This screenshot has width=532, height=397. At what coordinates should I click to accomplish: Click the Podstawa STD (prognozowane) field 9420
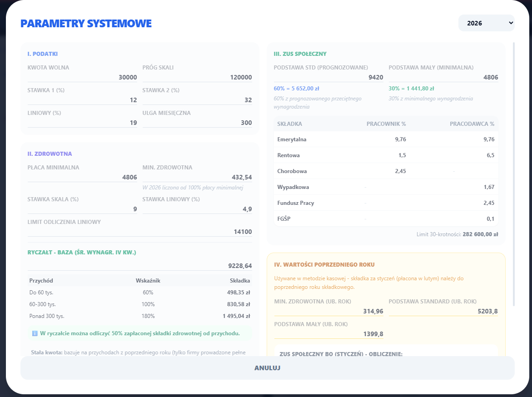[328, 77]
